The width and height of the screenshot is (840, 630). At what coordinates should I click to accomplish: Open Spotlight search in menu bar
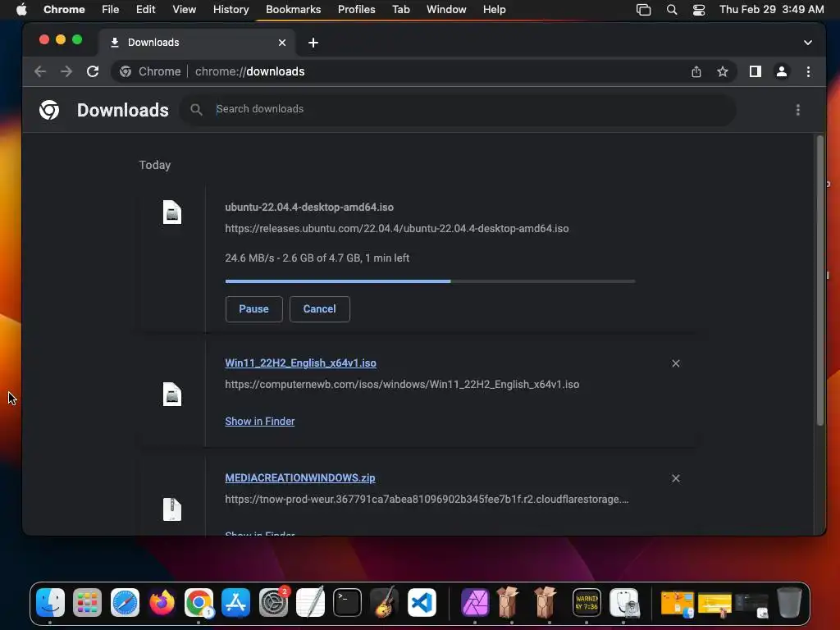tap(671, 10)
